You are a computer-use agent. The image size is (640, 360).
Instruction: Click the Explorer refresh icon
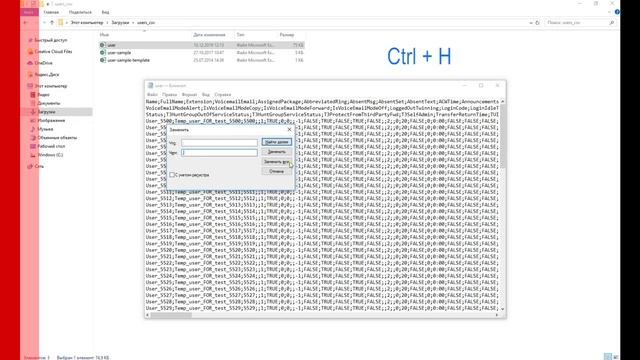pyautogui.click(x=538, y=23)
